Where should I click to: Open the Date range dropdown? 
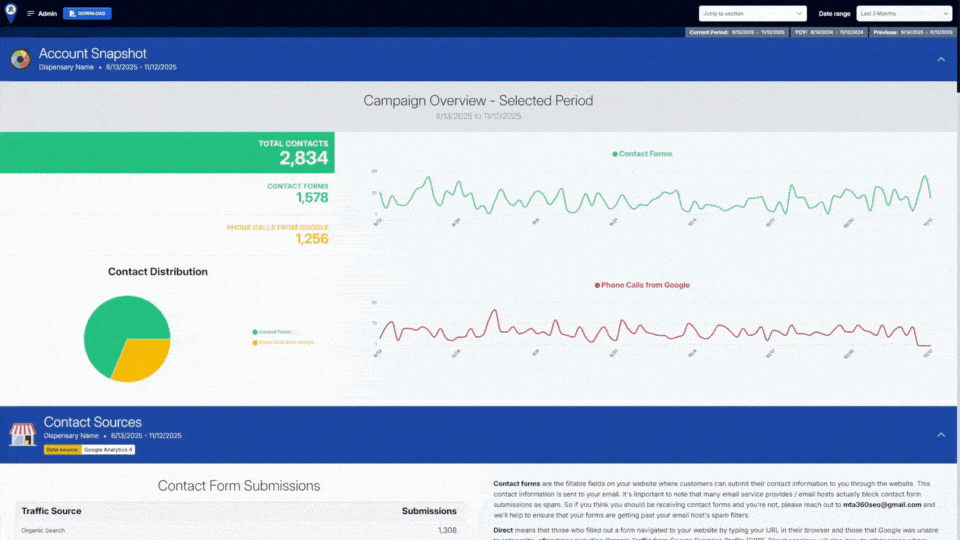pos(903,13)
